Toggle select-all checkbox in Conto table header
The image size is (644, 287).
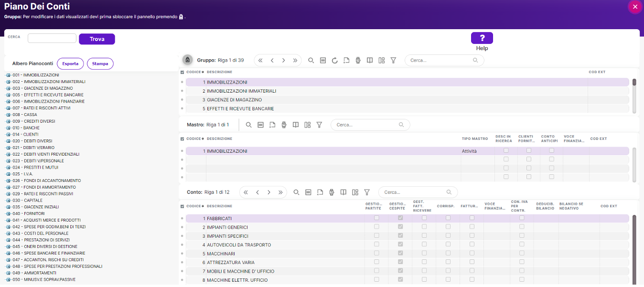[x=182, y=206]
